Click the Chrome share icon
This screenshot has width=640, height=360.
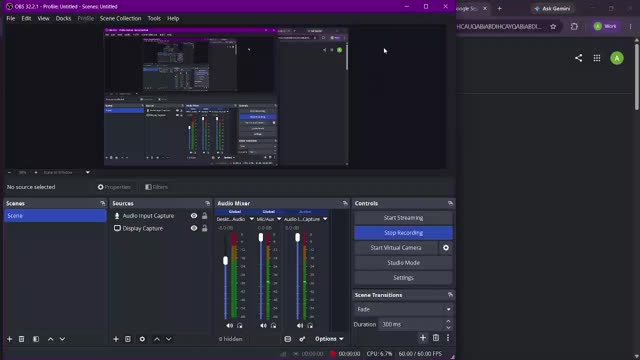tap(578, 58)
